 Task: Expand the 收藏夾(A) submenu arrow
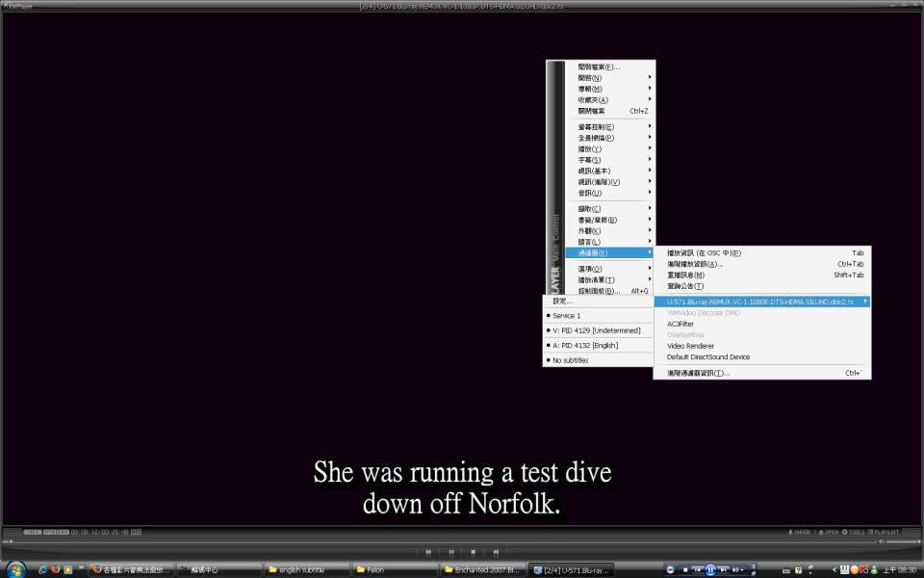(650, 99)
